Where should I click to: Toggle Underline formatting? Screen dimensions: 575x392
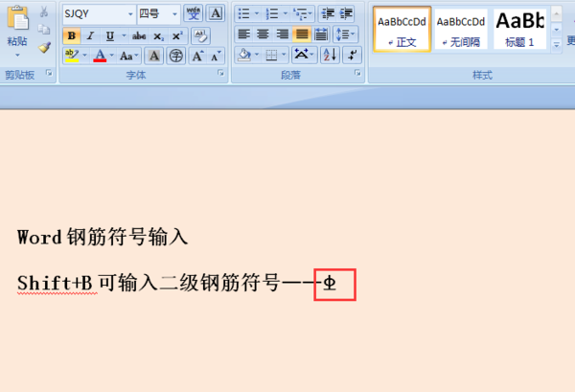109,35
